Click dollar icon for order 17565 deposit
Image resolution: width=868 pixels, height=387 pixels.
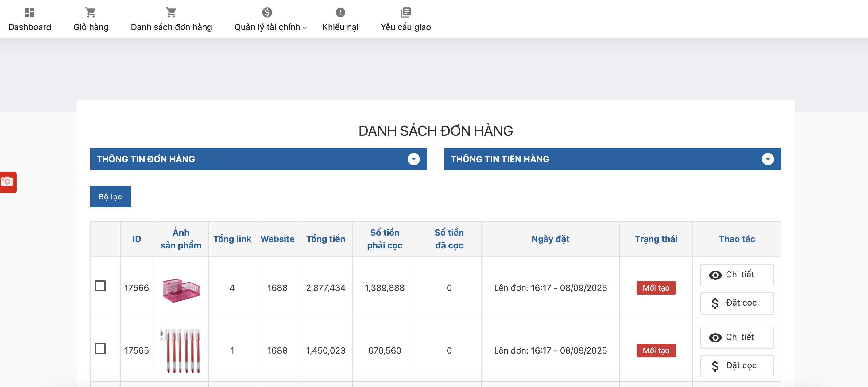pyautogui.click(x=715, y=366)
